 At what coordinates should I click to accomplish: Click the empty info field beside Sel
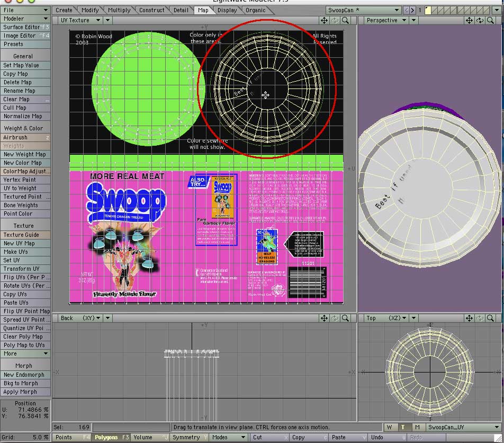click(131, 427)
